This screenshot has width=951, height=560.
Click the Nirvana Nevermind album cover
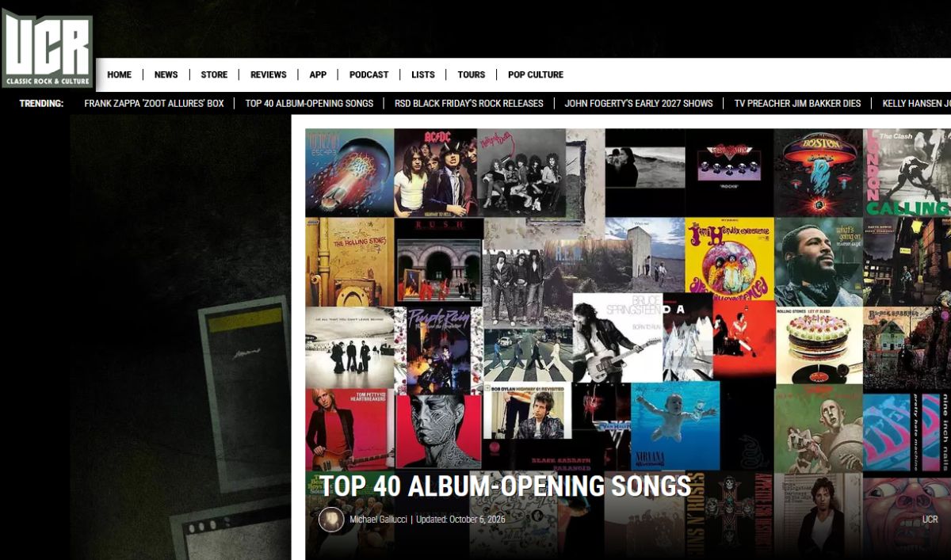(675, 426)
